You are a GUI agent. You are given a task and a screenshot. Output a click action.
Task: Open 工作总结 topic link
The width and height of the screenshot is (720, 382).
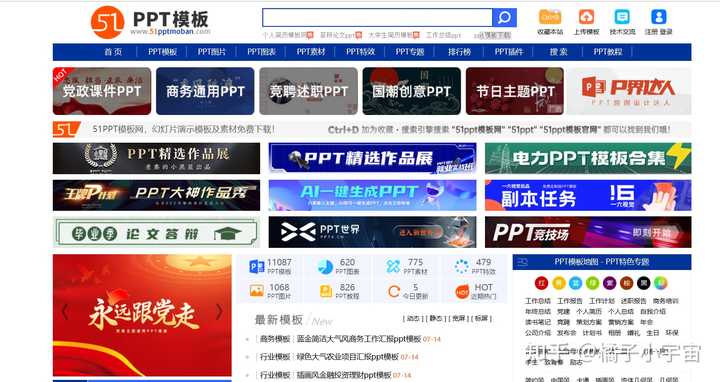tap(538, 301)
